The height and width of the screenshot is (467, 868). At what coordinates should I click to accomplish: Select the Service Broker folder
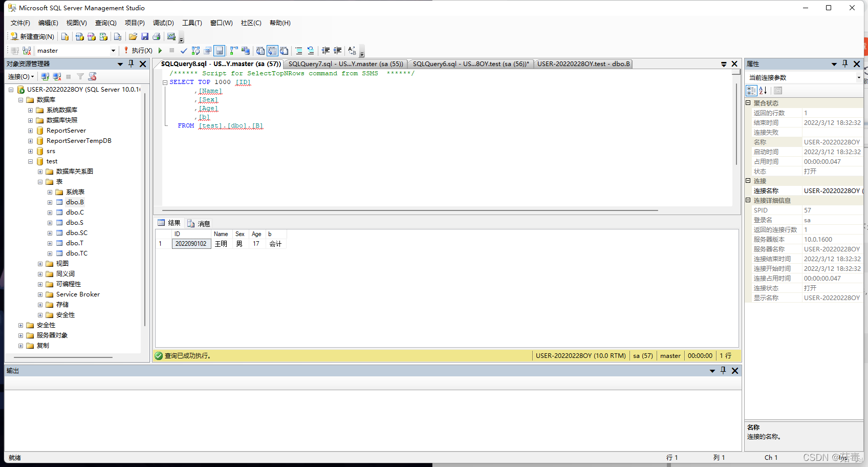tap(78, 294)
